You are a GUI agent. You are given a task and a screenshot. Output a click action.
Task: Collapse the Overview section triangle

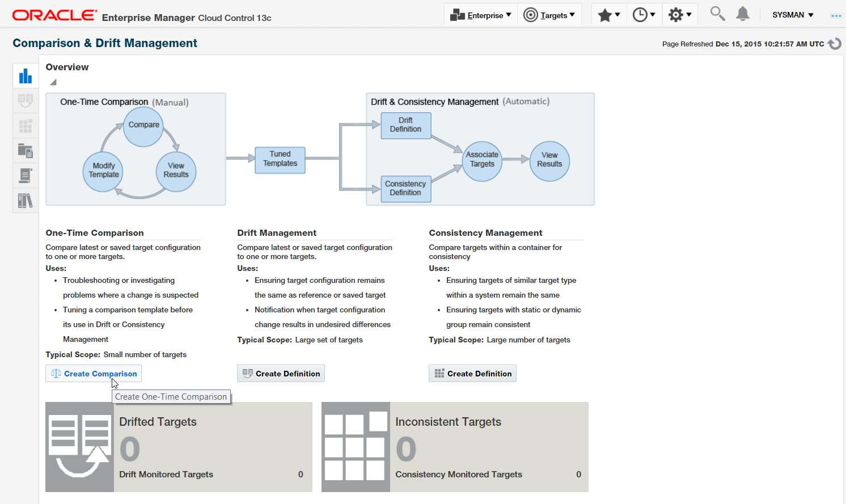[x=53, y=82]
